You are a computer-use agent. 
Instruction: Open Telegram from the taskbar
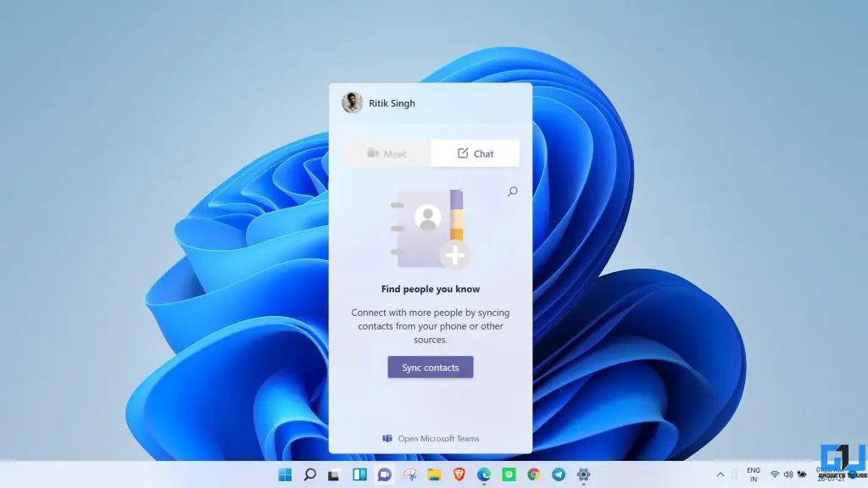[558, 474]
